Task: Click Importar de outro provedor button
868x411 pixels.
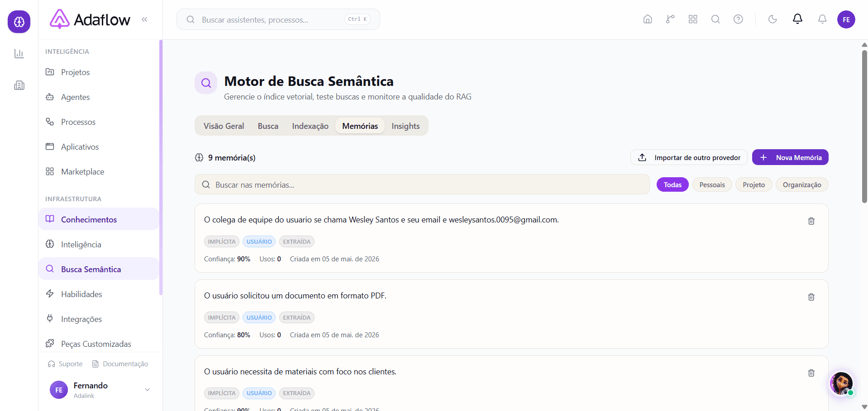Action: coord(689,157)
